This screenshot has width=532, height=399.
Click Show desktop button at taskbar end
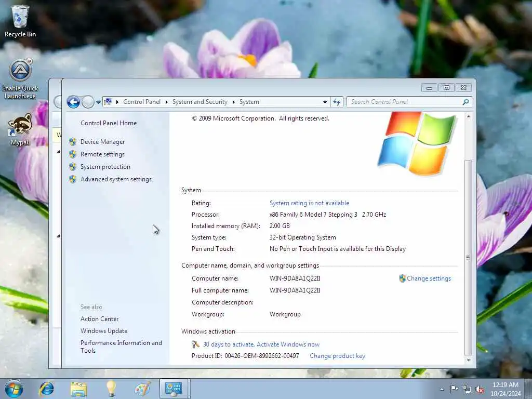(x=529, y=389)
